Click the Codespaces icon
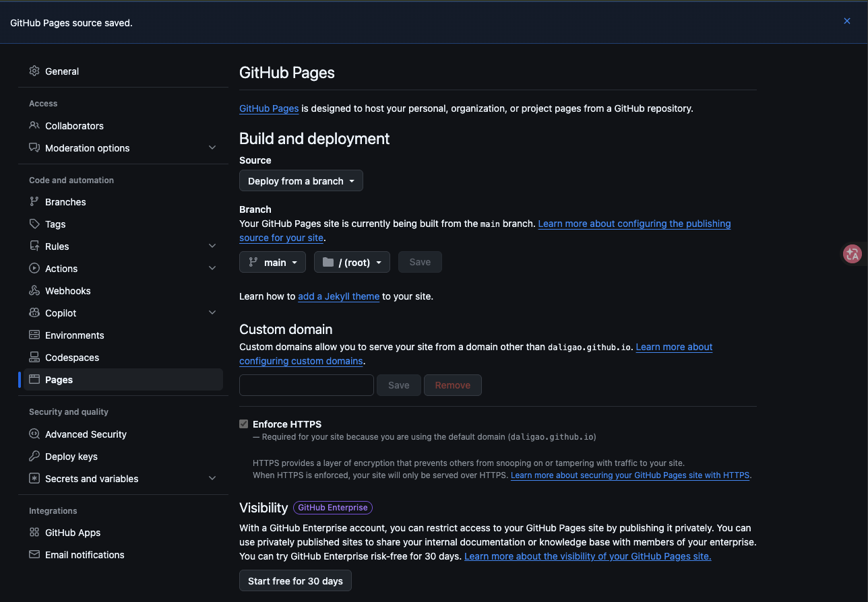 pyautogui.click(x=34, y=357)
